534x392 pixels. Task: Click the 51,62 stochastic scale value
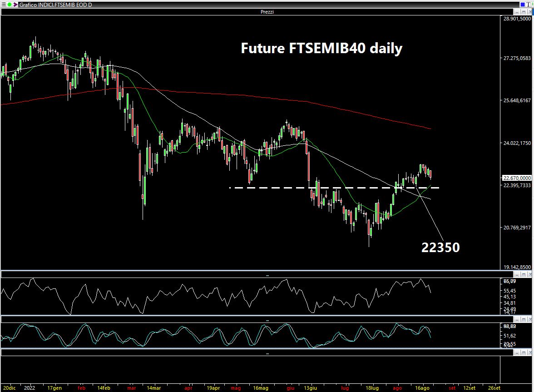[509, 336]
